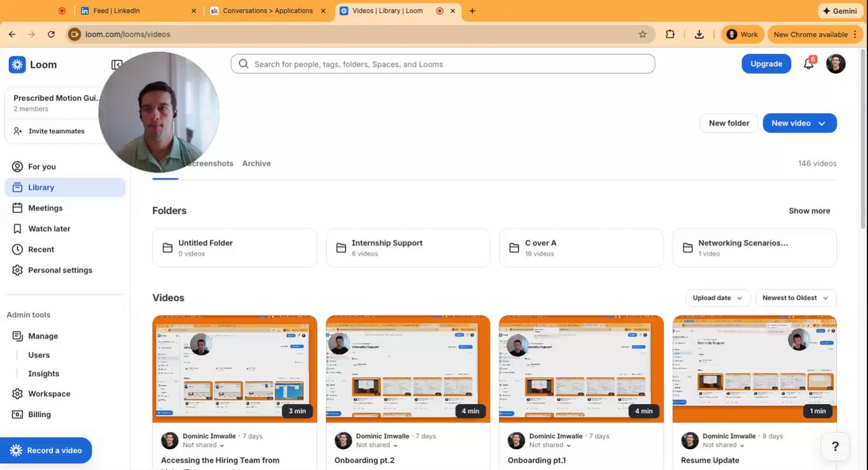The width and height of the screenshot is (868, 470).
Task: Open the Prescribed Motion workspace switcher
Action: pos(56,103)
